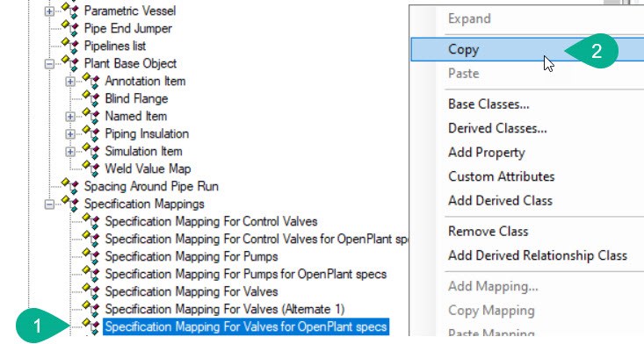Click the icon beside Specification Mapping For Pumps

coord(90,256)
